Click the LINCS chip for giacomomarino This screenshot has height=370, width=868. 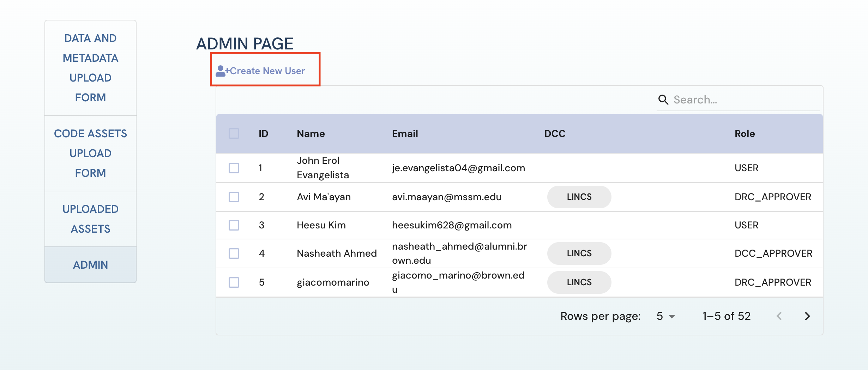pyautogui.click(x=579, y=282)
